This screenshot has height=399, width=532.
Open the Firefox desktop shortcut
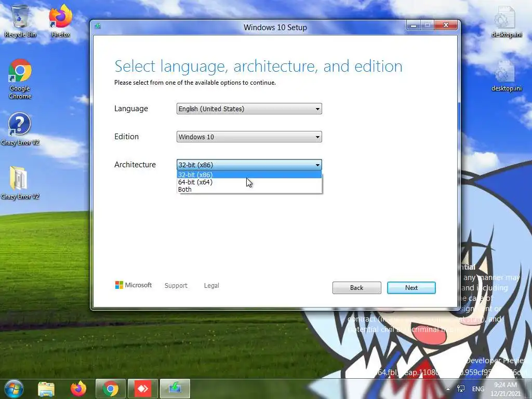point(60,21)
